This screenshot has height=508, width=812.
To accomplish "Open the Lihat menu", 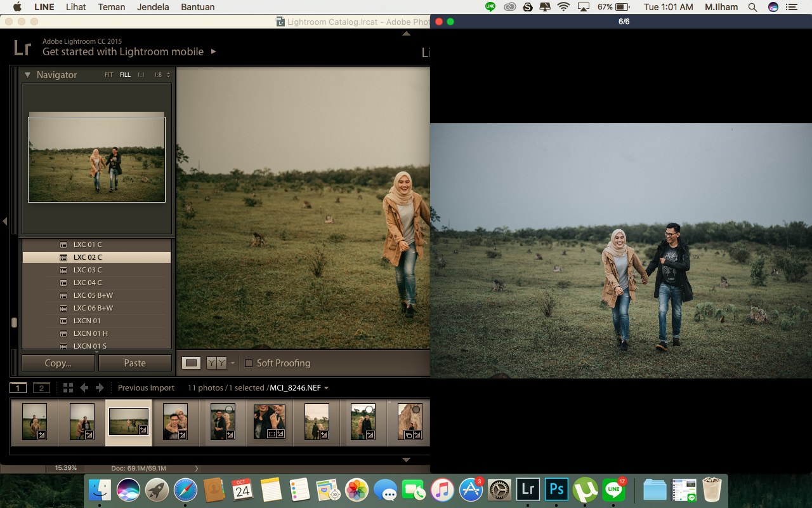I will point(76,7).
